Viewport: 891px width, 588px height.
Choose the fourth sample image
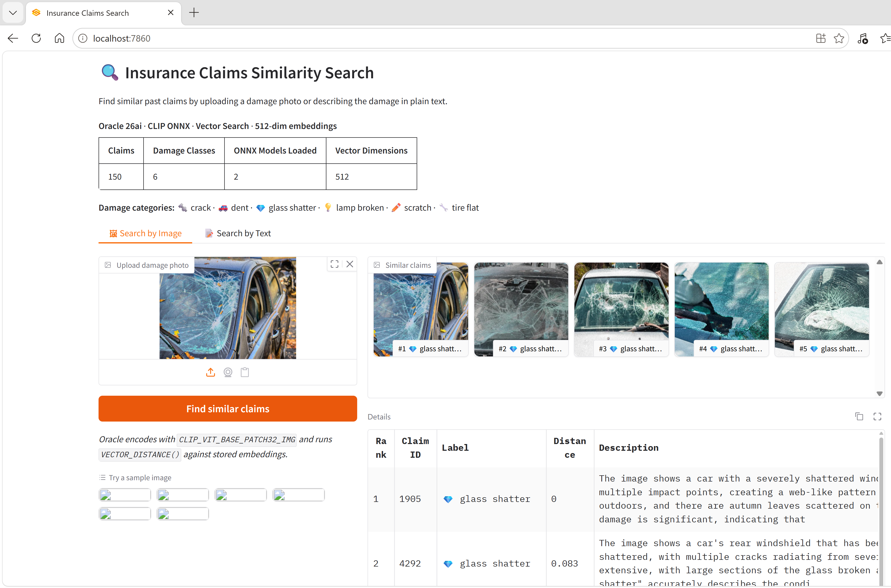click(x=299, y=495)
